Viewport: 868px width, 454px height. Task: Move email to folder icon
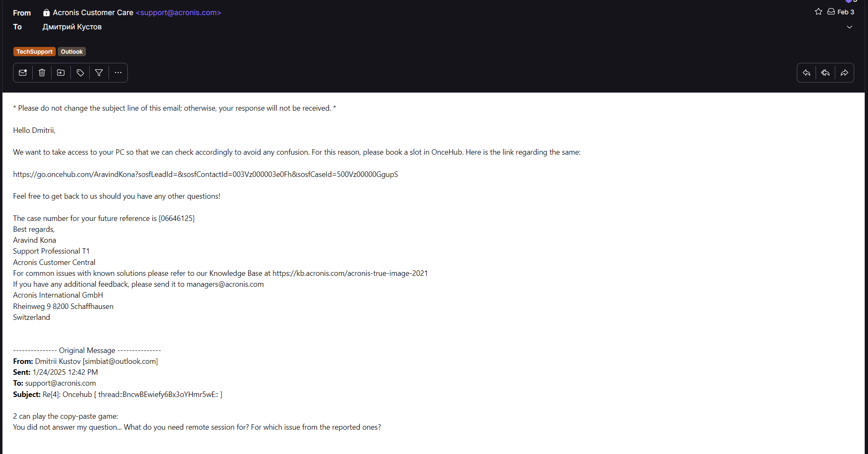(61, 73)
